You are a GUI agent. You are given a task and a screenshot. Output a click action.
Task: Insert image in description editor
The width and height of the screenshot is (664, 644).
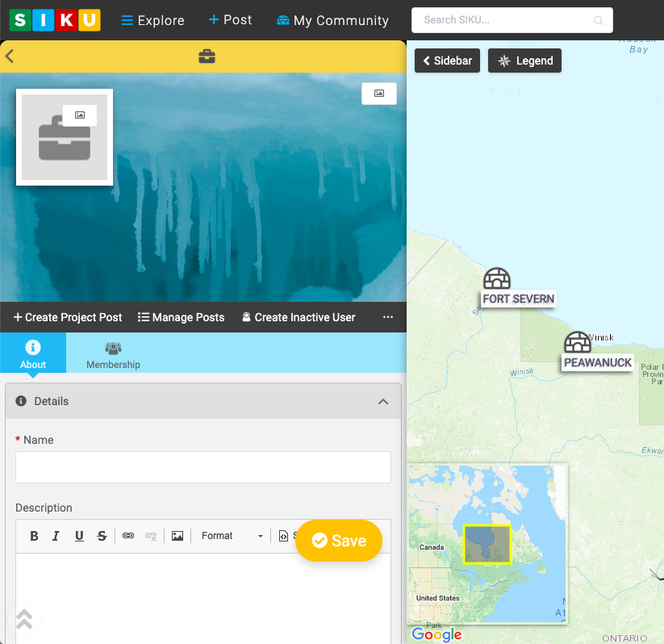pos(177,536)
